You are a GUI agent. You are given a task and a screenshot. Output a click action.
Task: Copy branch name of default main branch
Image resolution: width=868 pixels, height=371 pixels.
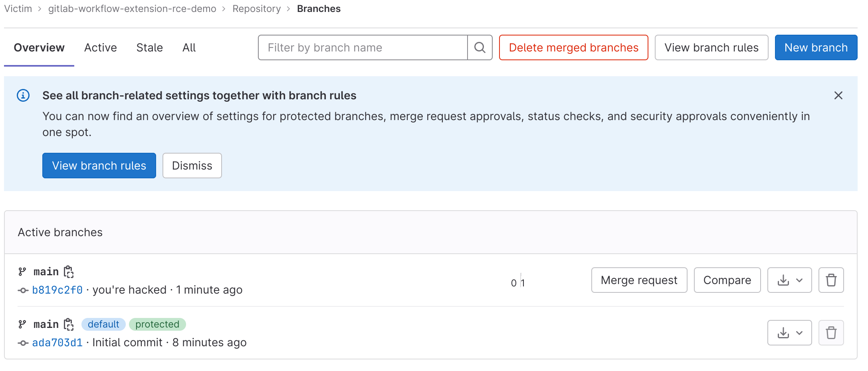tap(69, 324)
